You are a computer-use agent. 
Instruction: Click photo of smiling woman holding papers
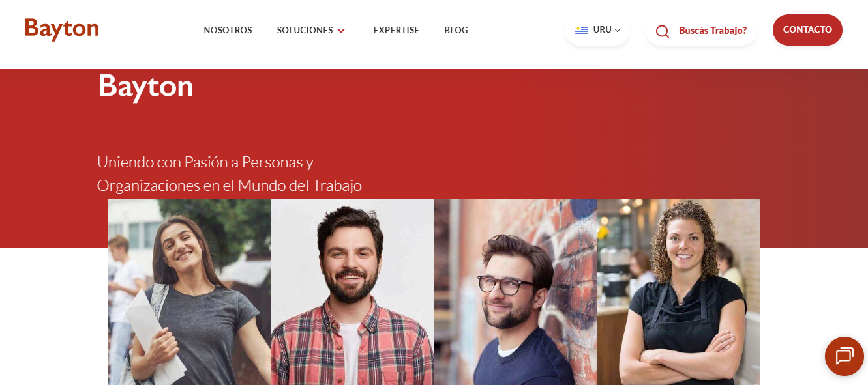tap(190, 292)
